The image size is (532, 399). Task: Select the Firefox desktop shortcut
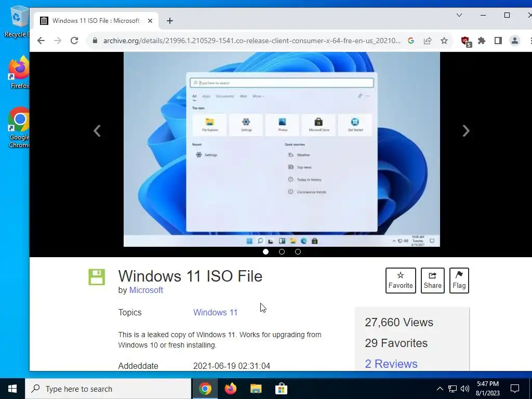point(19,72)
